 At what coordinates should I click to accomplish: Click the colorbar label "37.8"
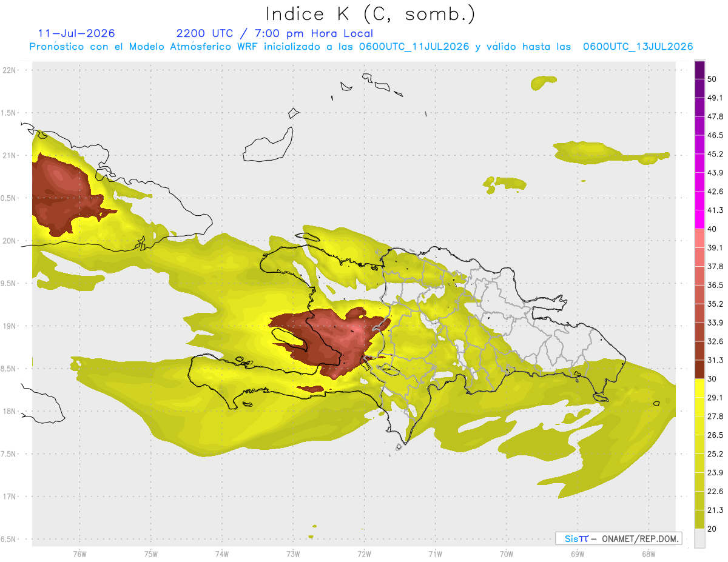pos(715,267)
